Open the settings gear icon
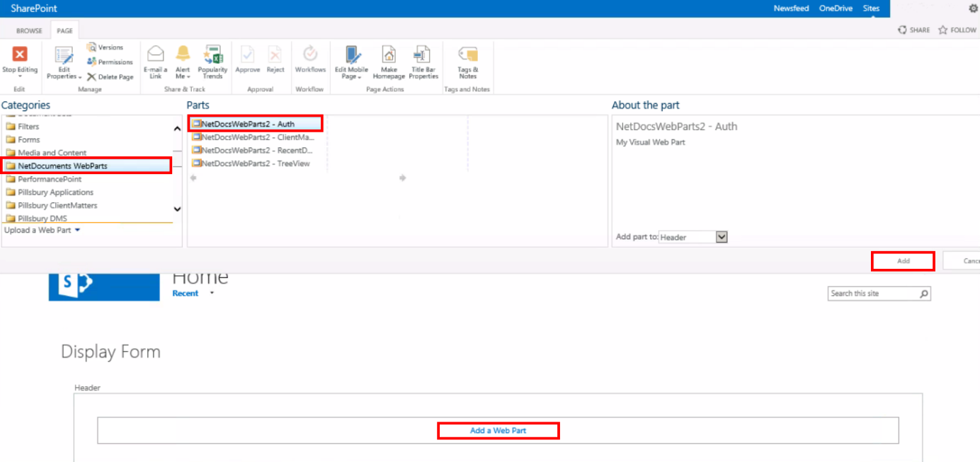Viewport: 980px width, 462px height. click(x=973, y=8)
